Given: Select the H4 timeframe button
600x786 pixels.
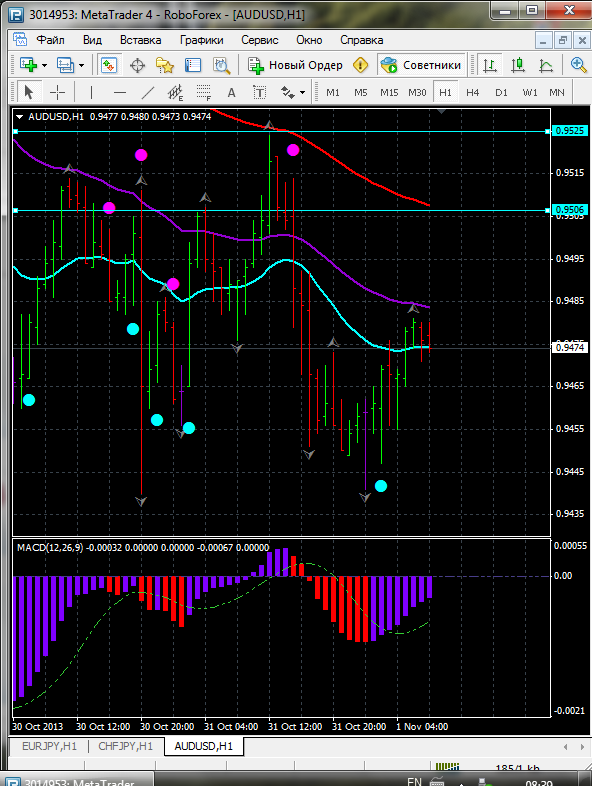Looking at the screenshot, I should [473, 92].
